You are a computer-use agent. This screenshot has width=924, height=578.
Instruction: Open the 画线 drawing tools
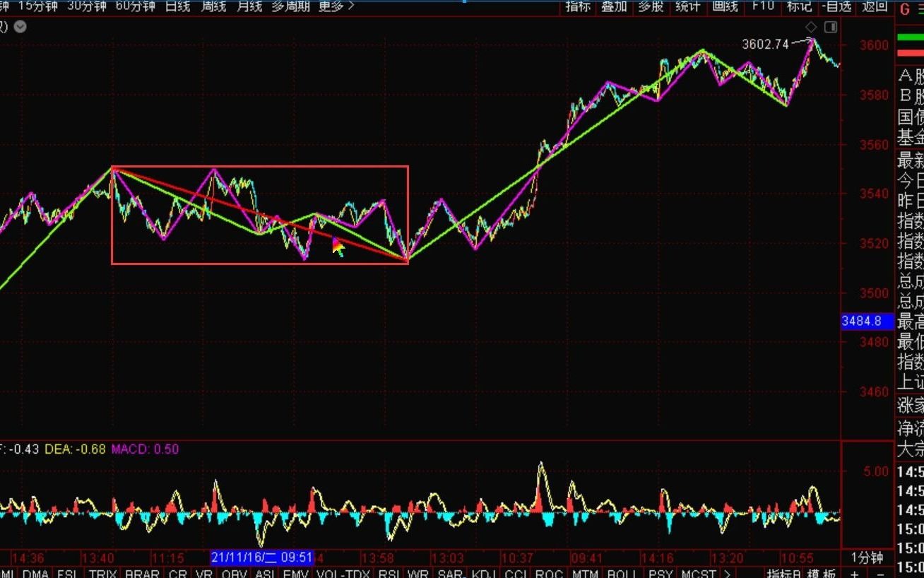pyautogui.click(x=725, y=6)
